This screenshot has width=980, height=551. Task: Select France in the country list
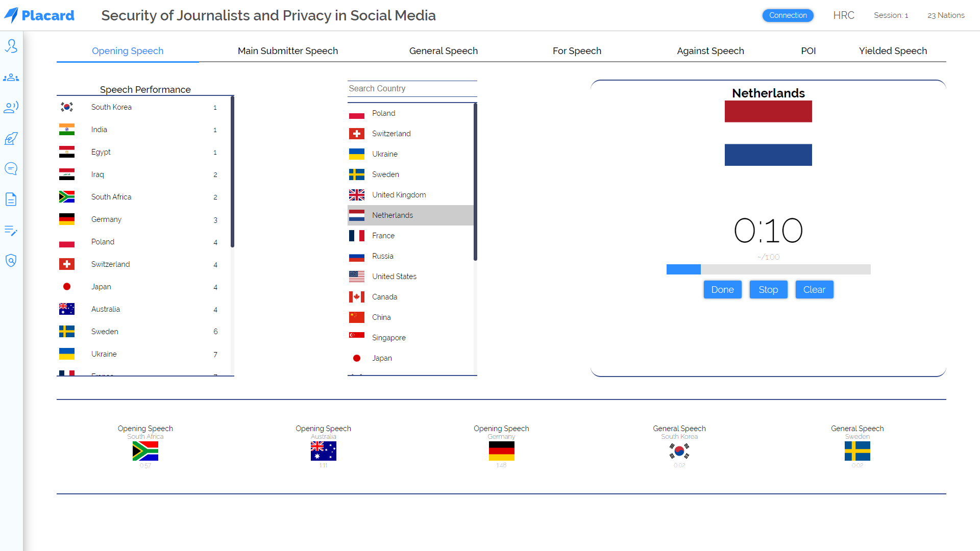[x=383, y=236]
